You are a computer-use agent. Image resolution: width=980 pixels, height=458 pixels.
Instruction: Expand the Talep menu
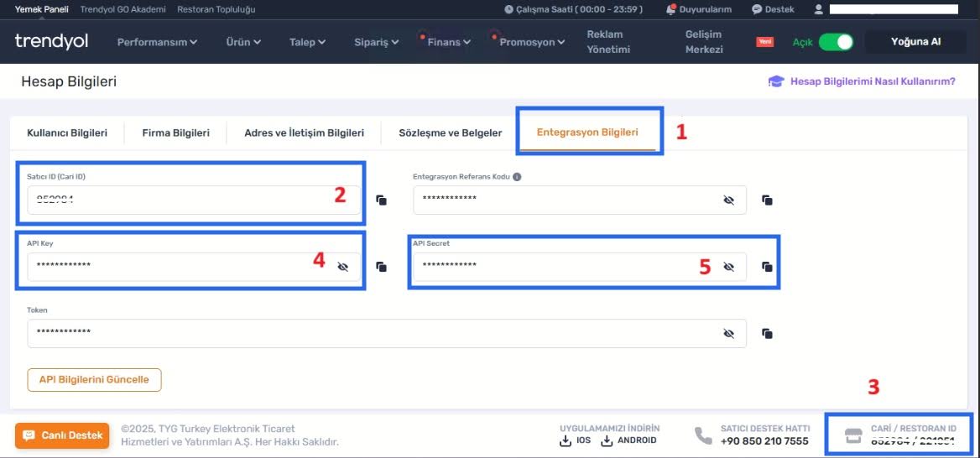click(x=307, y=42)
